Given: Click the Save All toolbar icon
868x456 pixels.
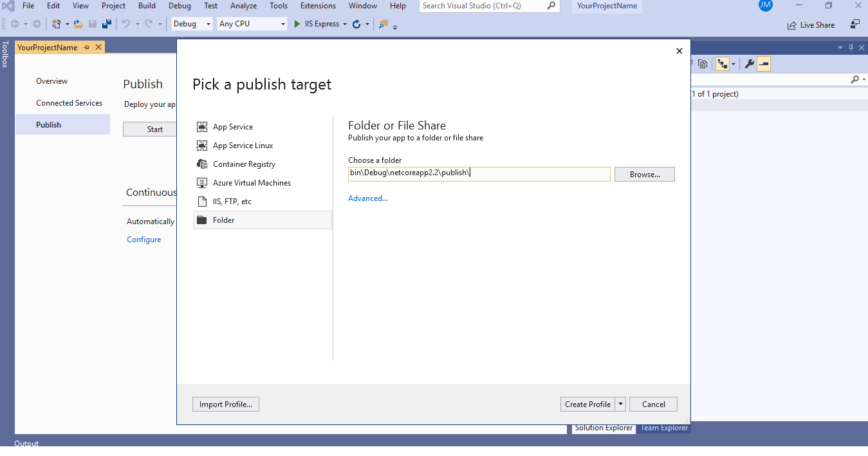Looking at the screenshot, I should 106,23.
